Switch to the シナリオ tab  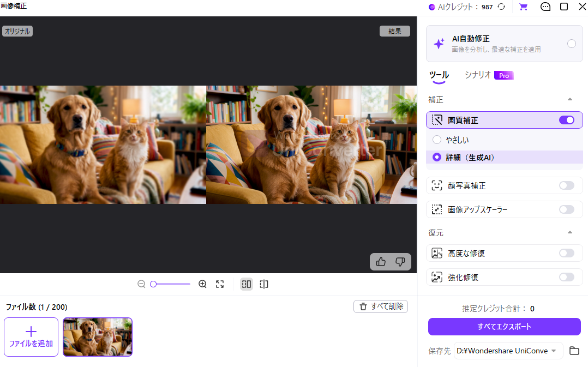pos(477,75)
